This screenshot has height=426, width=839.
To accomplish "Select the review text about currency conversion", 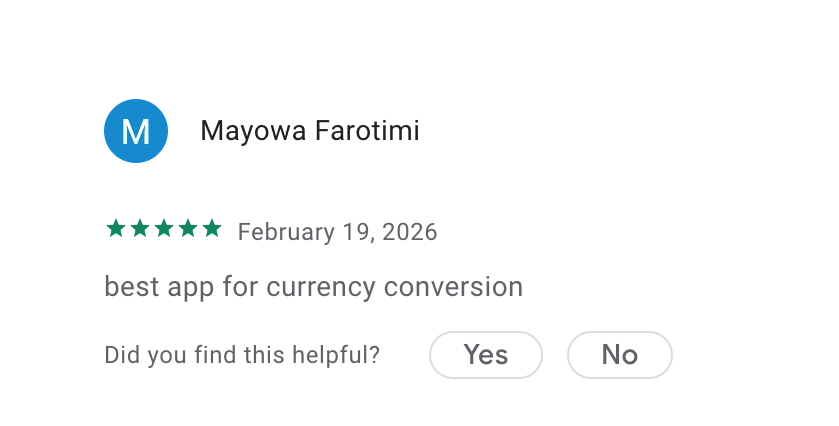I will (x=314, y=288).
